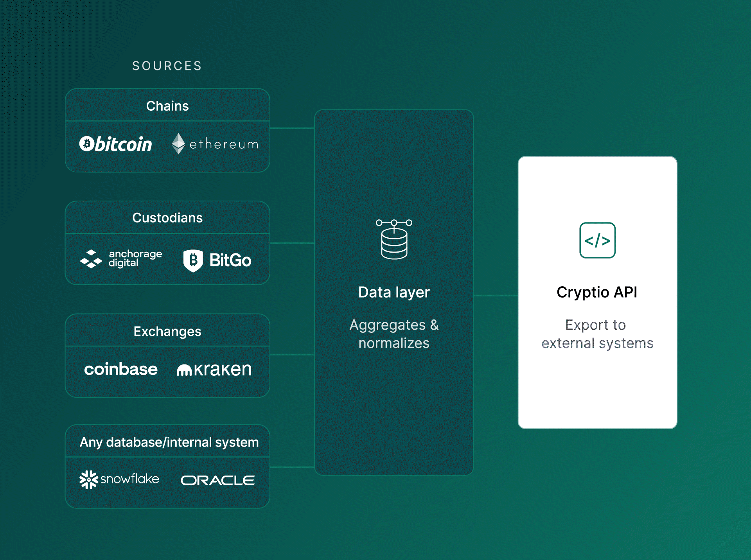Click the SOURCES heading

[x=167, y=66]
